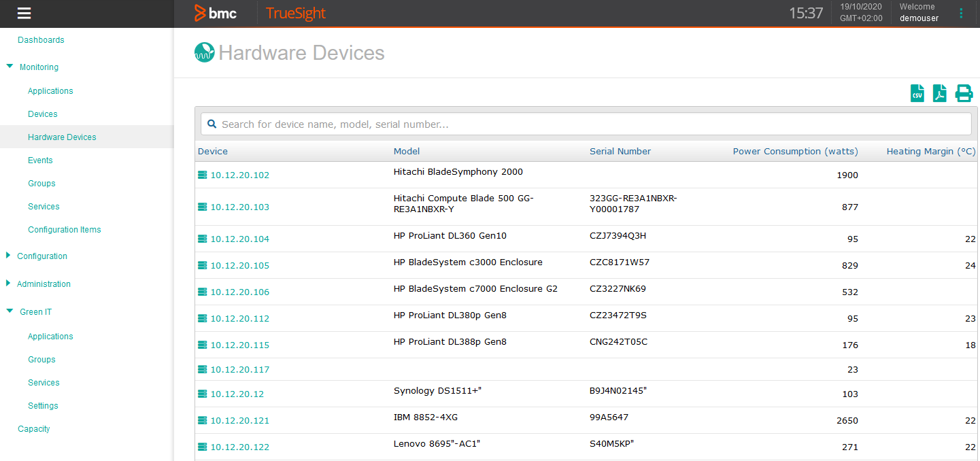Image resolution: width=980 pixels, height=461 pixels.
Task: Open device link 10.12.20.122
Action: (x=240, y=447)
